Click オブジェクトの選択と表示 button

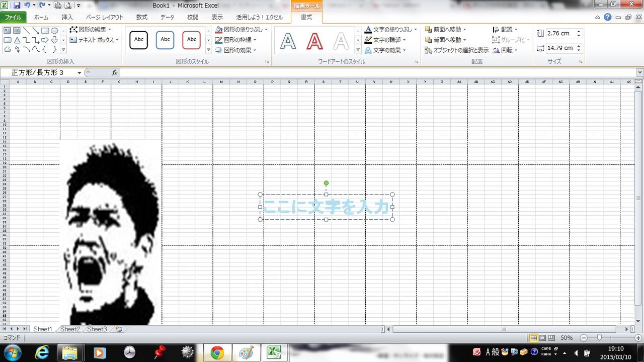tap(457, 50)
